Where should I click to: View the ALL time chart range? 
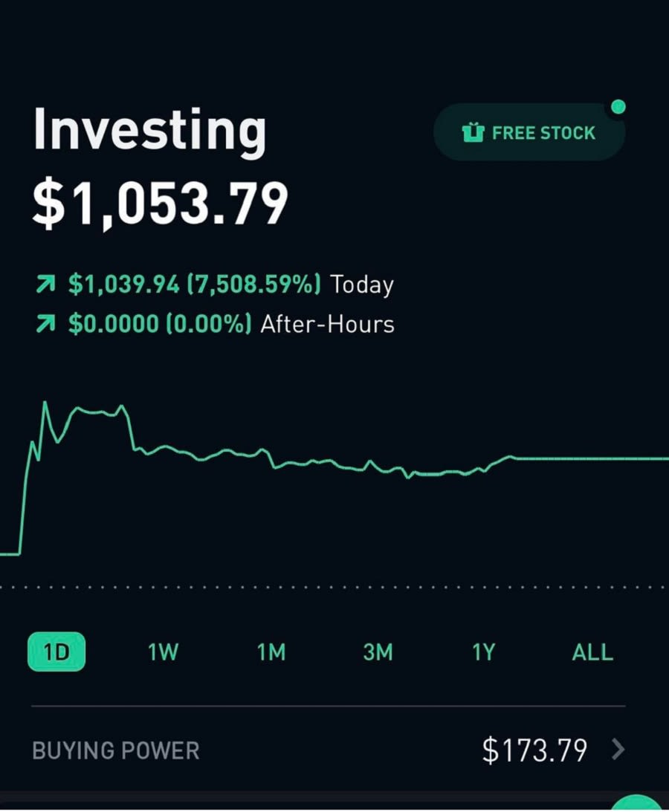point(592,652)
